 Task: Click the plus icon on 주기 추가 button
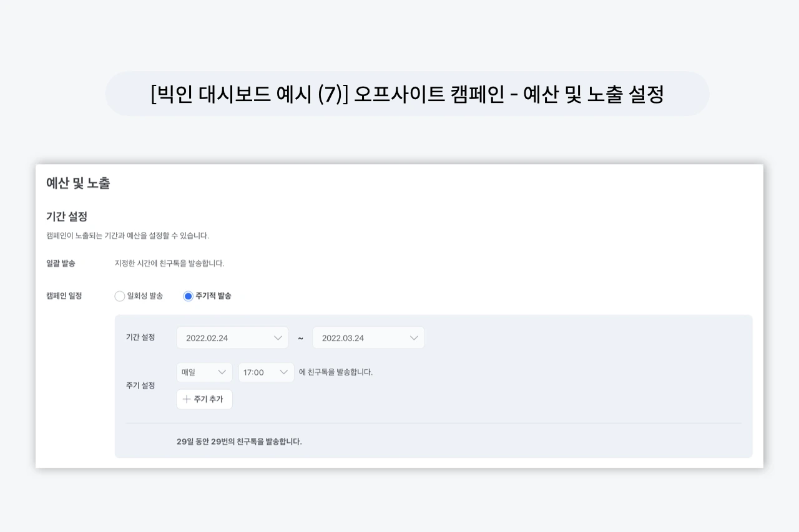187,399
